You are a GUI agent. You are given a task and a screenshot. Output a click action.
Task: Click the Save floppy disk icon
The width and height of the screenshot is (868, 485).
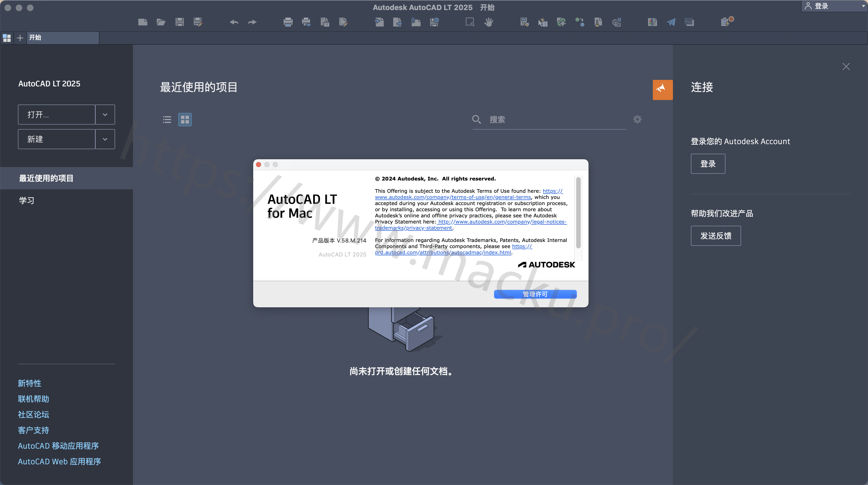point(180,22)
